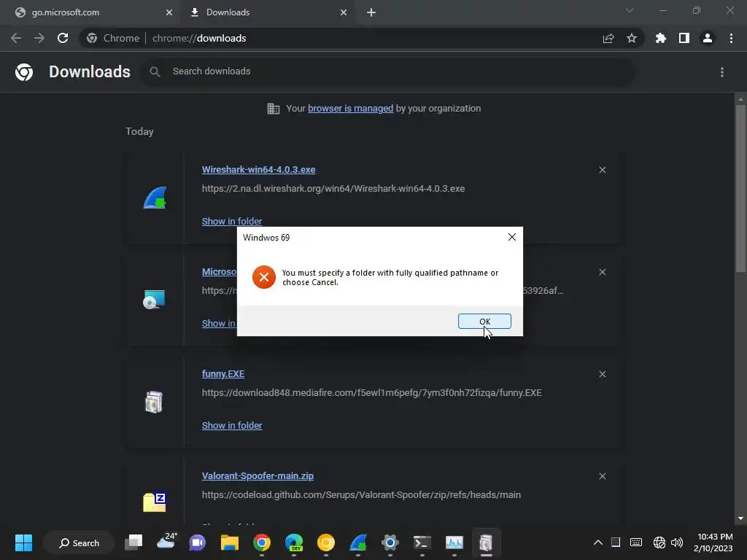Open a new browser tab
Screen dimensions: 747x560
pyautogui.click(x=371, y=12)
